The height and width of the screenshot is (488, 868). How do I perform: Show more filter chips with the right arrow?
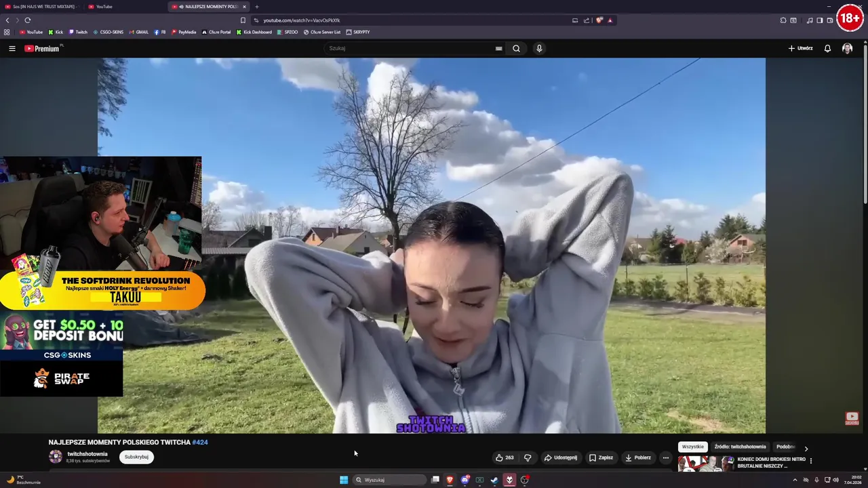tap(806, 448)
